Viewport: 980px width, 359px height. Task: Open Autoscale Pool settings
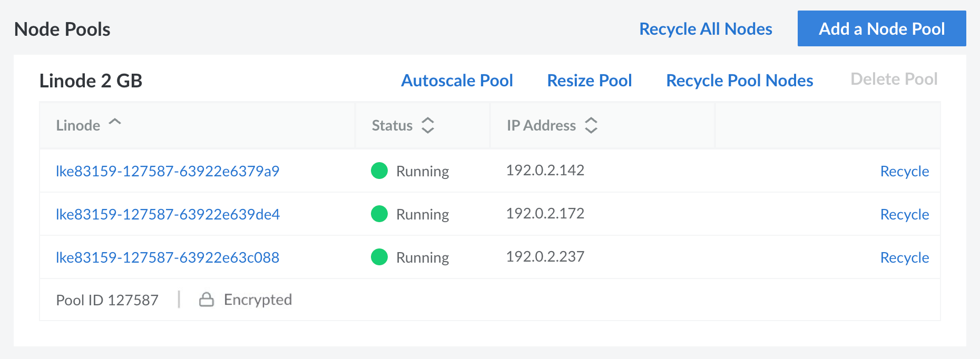[457, 81]
